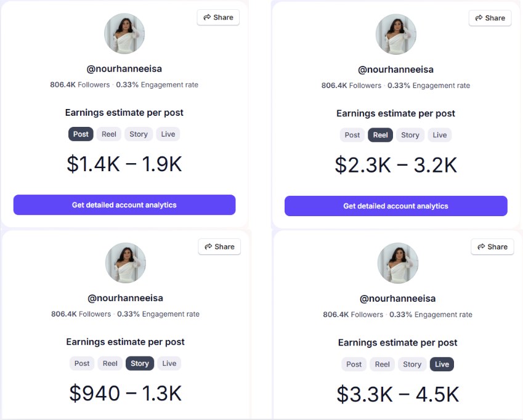Click Share on the $2.3K – 3.2K card

[490, 18]
